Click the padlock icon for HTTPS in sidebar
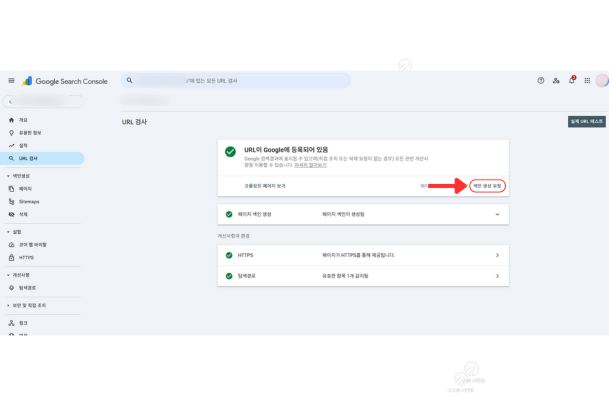Screen dimensions: 609x406 point(11,258)
